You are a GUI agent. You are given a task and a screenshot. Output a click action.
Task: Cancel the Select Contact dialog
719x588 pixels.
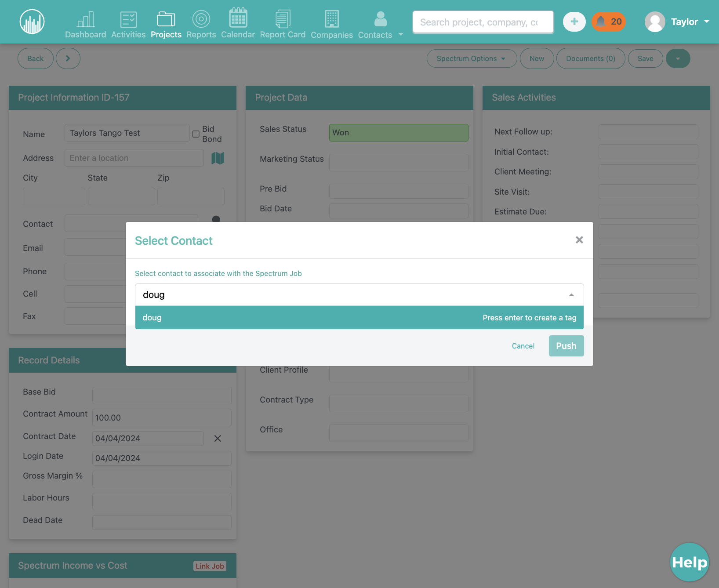click(523, 346)
